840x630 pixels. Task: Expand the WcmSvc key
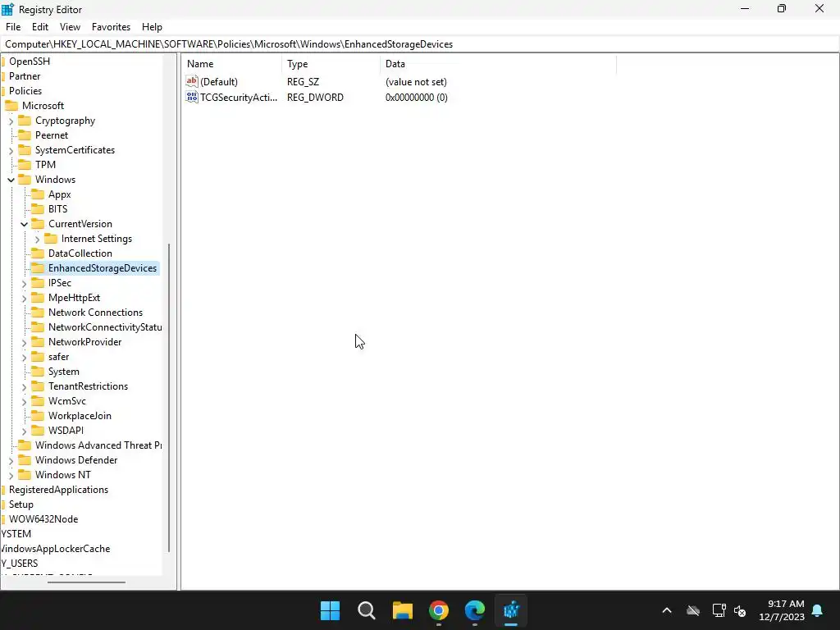(24, 401)
